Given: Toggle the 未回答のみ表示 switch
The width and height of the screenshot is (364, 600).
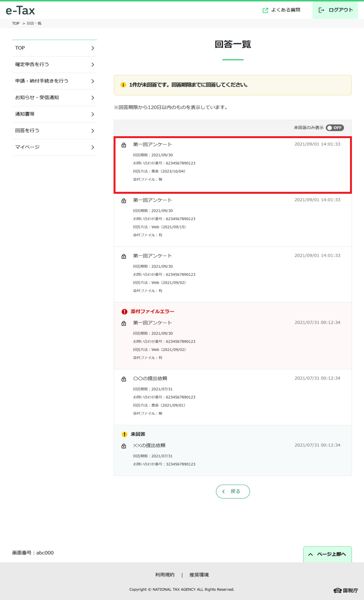Looking at the screenshot, I should click(335, 128).
